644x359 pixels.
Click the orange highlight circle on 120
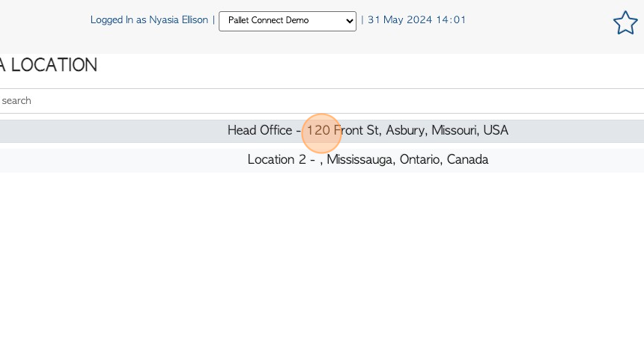pyautogui.click(x=321, y=134)
